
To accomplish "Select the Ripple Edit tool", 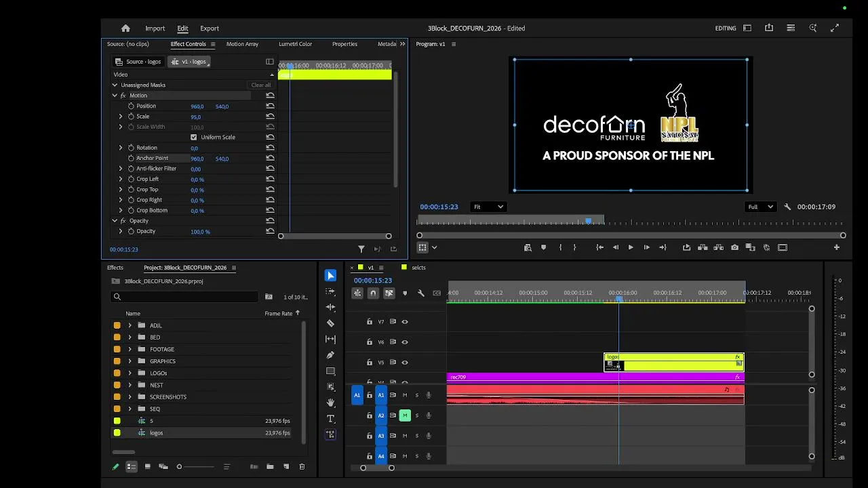I will 330,307.
